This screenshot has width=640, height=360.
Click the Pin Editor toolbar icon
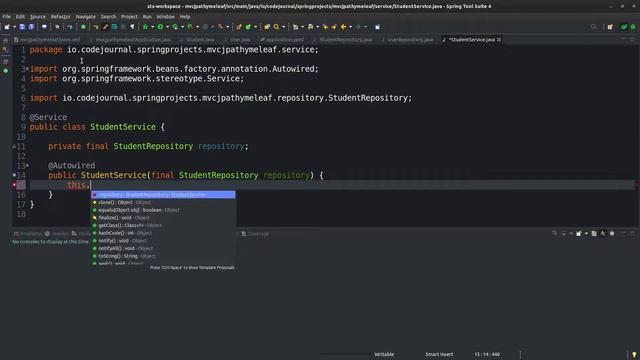point(378,27)
